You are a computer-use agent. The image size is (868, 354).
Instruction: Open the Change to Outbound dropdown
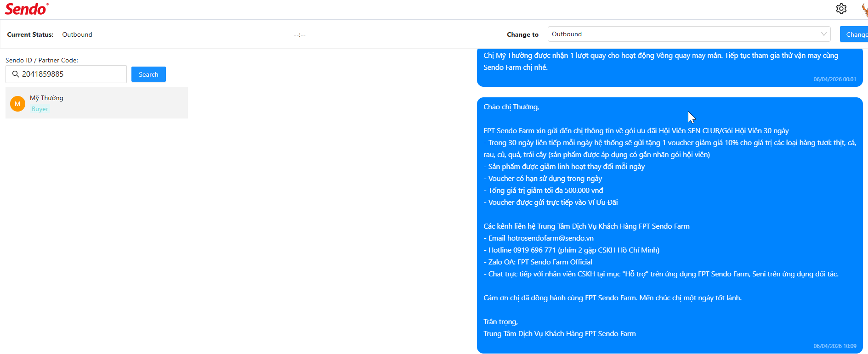[689, 34]
